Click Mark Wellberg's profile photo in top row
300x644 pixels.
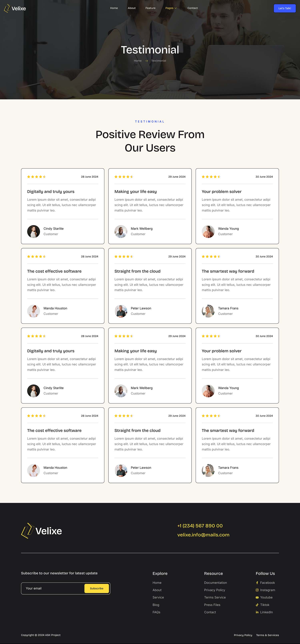click(121, 231)
